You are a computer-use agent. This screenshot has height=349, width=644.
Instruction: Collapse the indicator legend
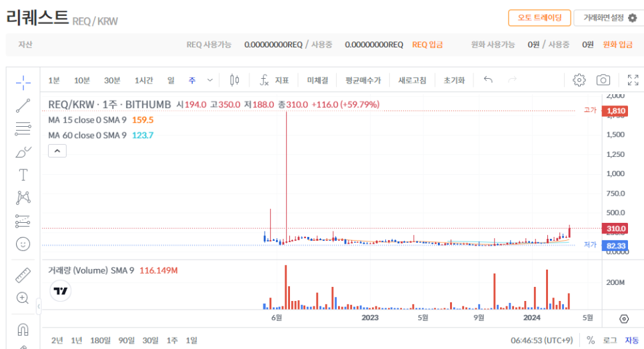(x=57, y=151)
